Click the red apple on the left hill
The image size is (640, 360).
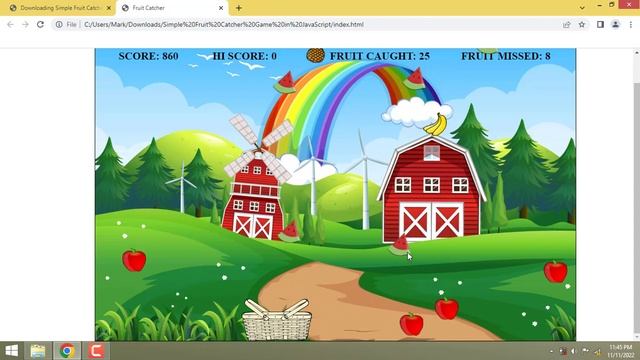(134, 260)
